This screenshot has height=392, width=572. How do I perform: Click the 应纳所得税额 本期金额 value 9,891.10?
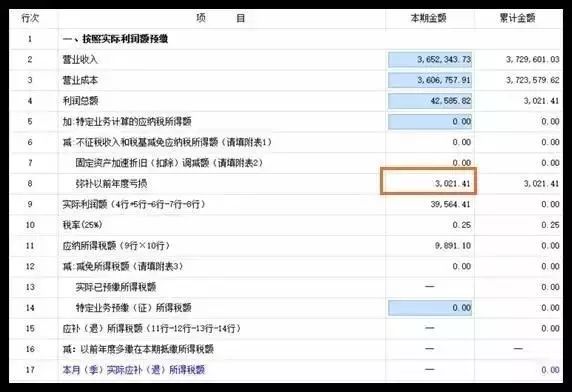click(453, 246)
